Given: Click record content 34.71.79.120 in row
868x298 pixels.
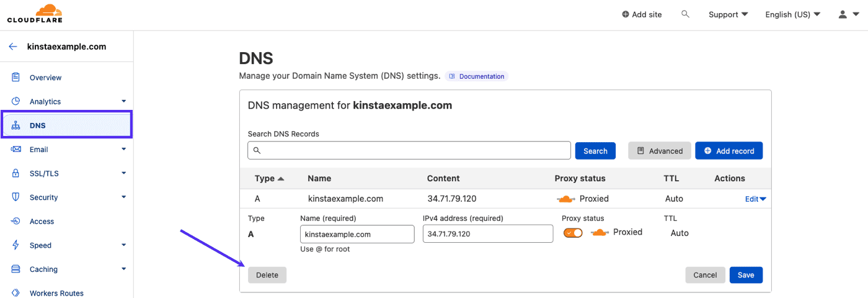Looking at the screenshot, I should (452, 199).
